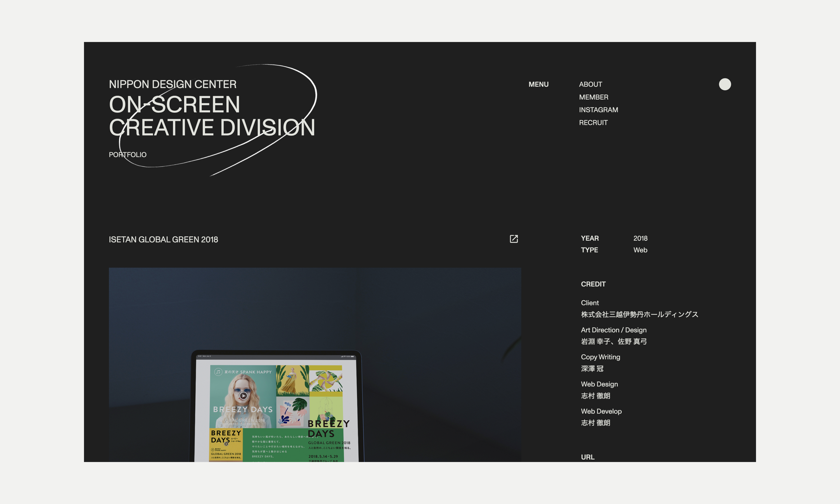Screen dimensions: 840x504
Task: Open the external link icon beside the project title
Action: (514, 239)
